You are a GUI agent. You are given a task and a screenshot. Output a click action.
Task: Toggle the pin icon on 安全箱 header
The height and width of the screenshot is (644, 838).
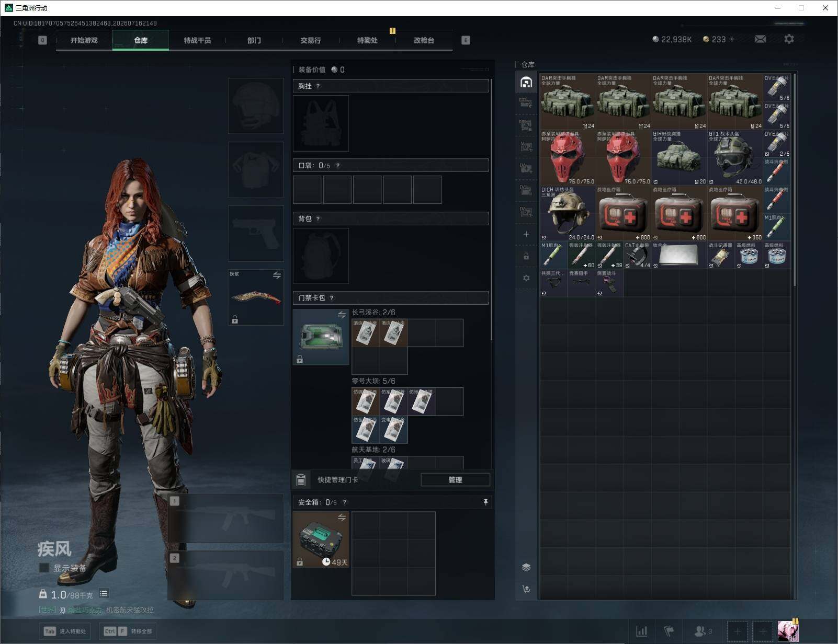pos(485,502)
